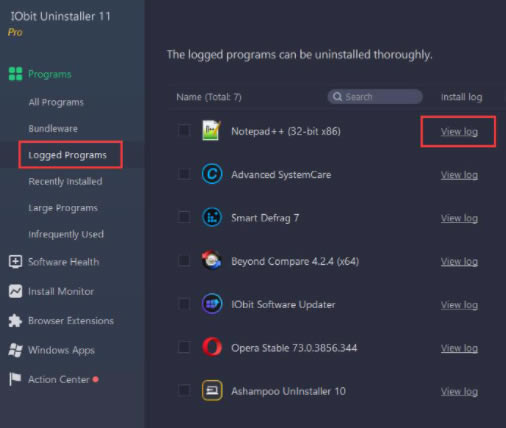The image size is (506, 428).
Task: Go to Windows Apps
Action: pos(61,350)
